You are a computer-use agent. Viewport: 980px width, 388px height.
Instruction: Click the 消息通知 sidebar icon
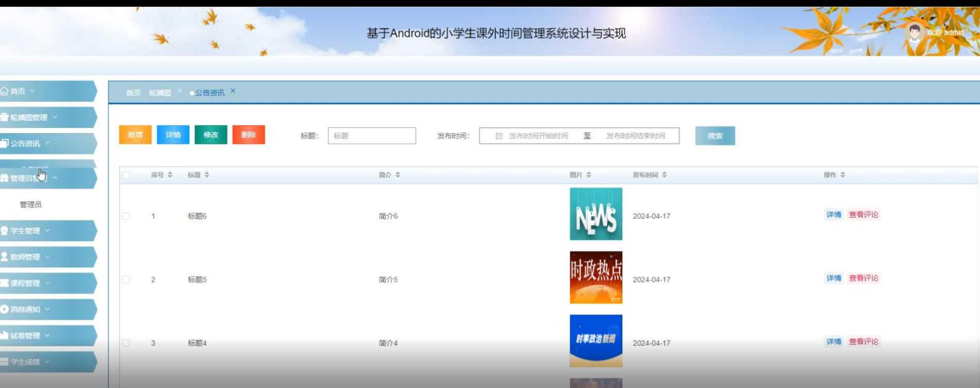pos(5,309)
